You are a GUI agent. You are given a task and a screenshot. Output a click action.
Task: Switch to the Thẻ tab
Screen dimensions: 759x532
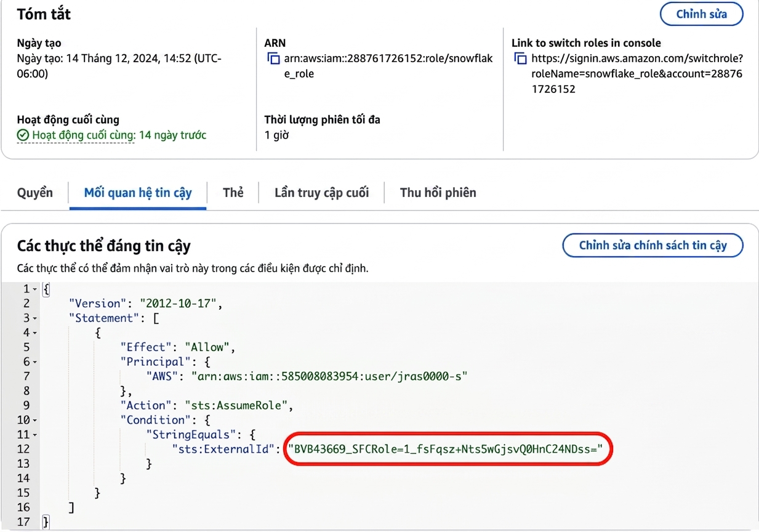[x=233, y=193]
